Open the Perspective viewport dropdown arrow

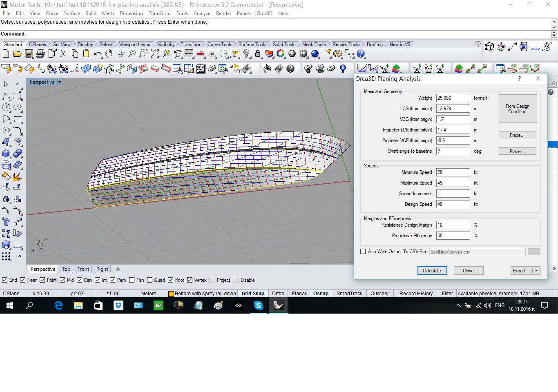click(60, 82)
